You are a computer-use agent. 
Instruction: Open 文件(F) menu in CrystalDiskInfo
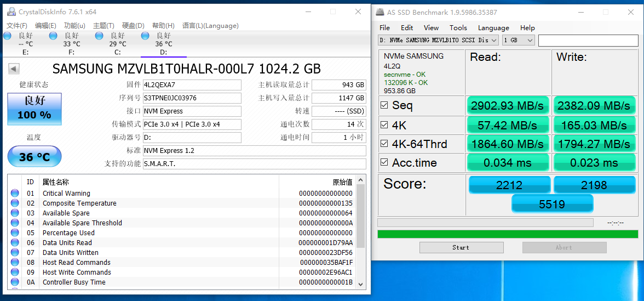(18, 25)
